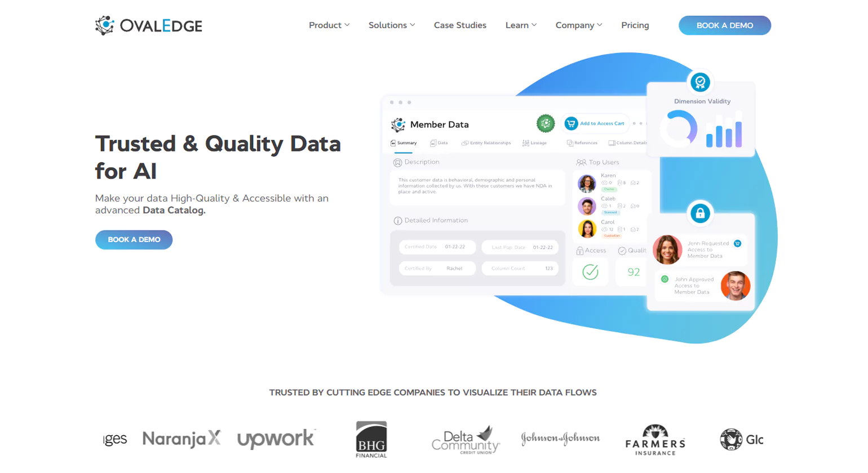The width and height of the screenshot is (868, 473).
Task: Go to the Case Studies page
Action: point(460,25)
